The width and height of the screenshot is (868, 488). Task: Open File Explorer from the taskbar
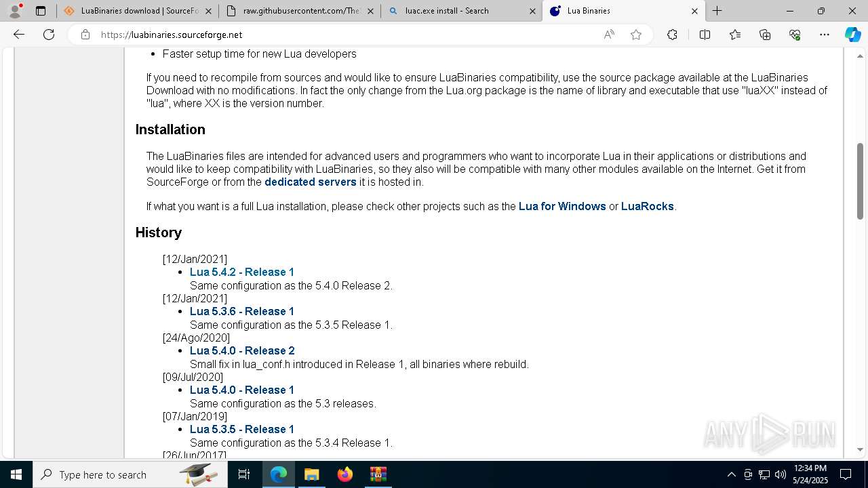pyautogui.click(x=311, y=474)
